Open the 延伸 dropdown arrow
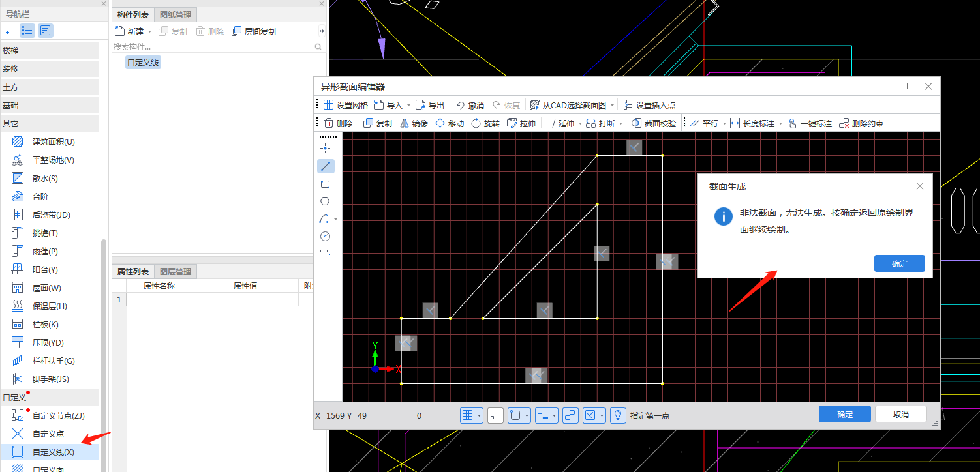 click(x=579, y=123)
